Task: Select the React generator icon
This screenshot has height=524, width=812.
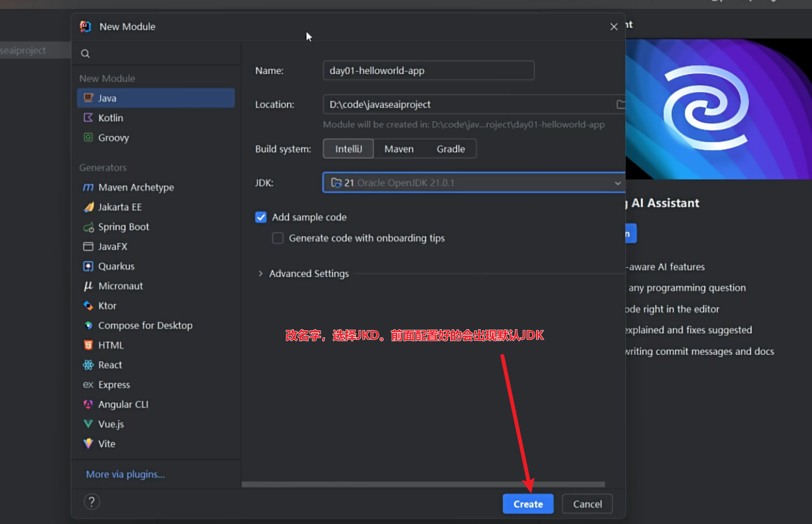Action: point(88,365)
